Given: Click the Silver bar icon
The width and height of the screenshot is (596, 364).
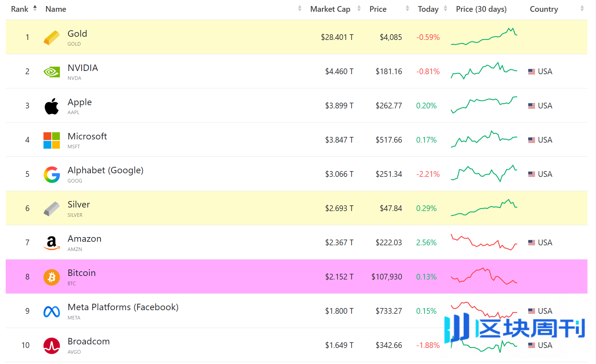Looking at the screenshot, I should [52, 209].
